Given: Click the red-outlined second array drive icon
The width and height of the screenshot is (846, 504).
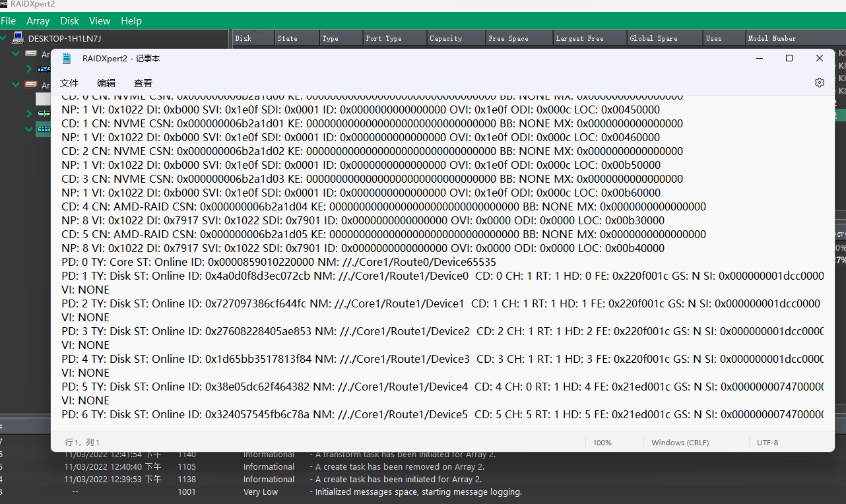Looking at the screenshot, I should coord(32,84).
